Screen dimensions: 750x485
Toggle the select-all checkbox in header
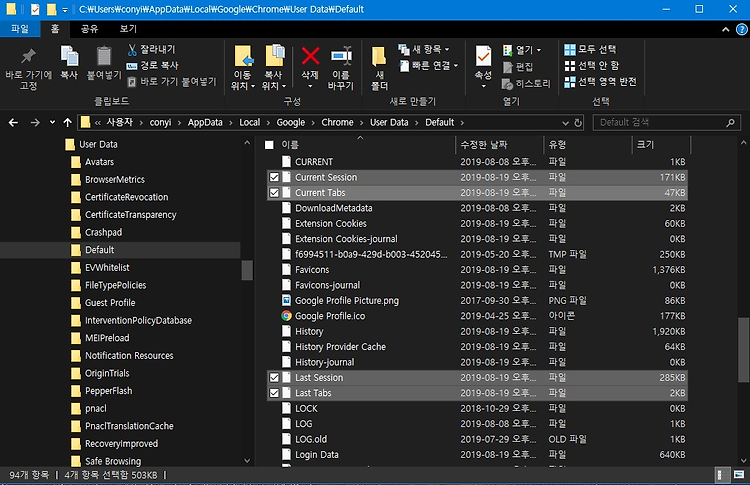270,144
